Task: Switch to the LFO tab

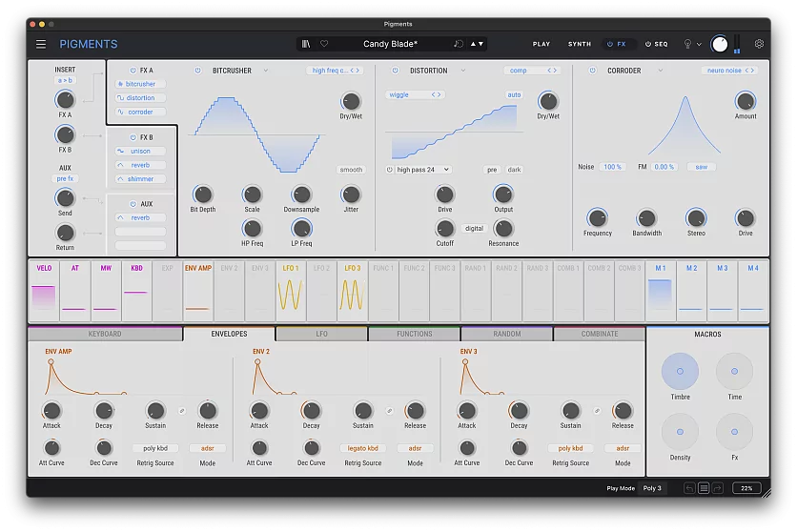Action: (321, 334)
